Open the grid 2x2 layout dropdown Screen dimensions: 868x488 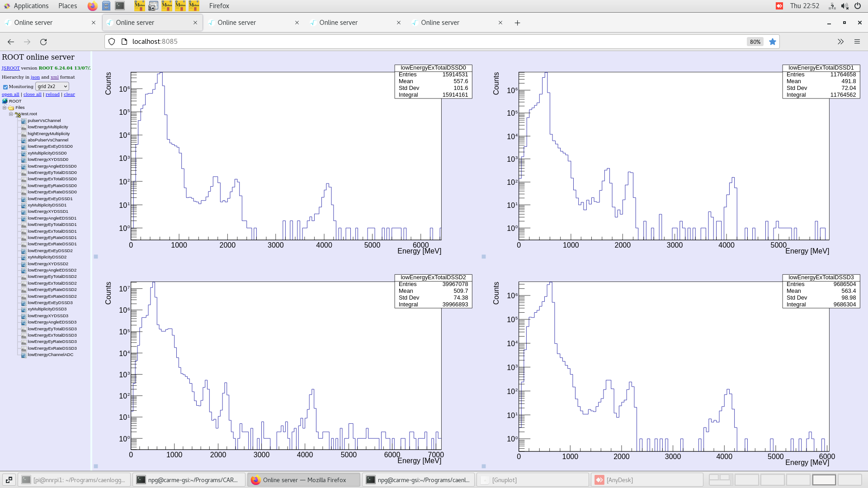52,86
